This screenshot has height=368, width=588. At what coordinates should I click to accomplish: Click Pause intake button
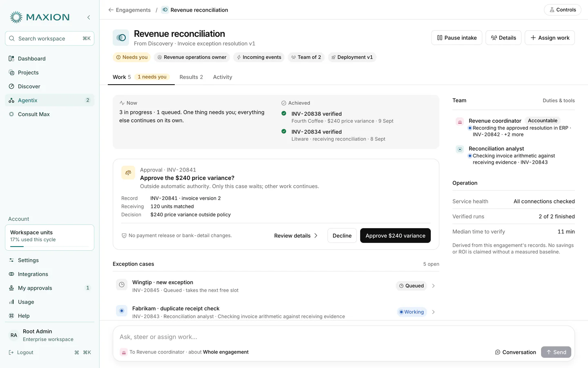(x=457, y=38)
